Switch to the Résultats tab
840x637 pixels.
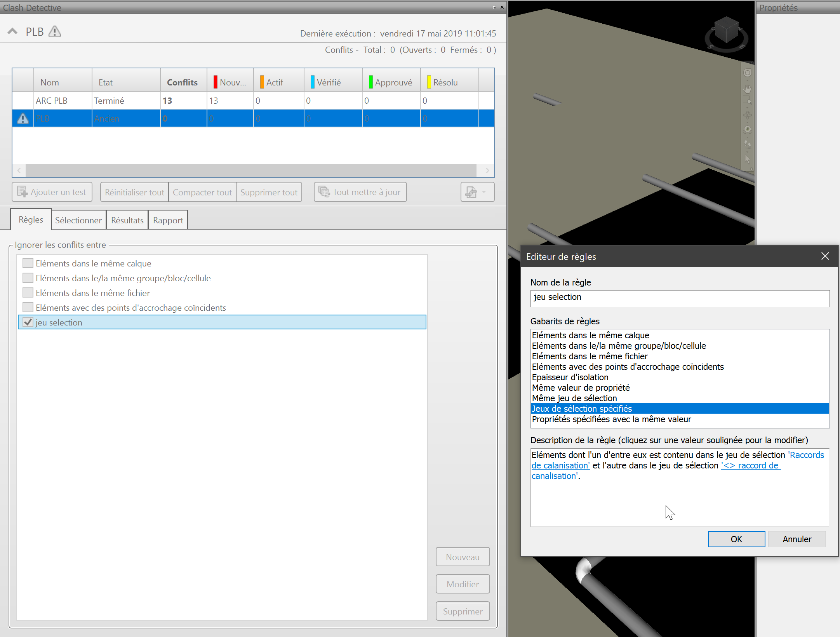click(x=127, y=220)
